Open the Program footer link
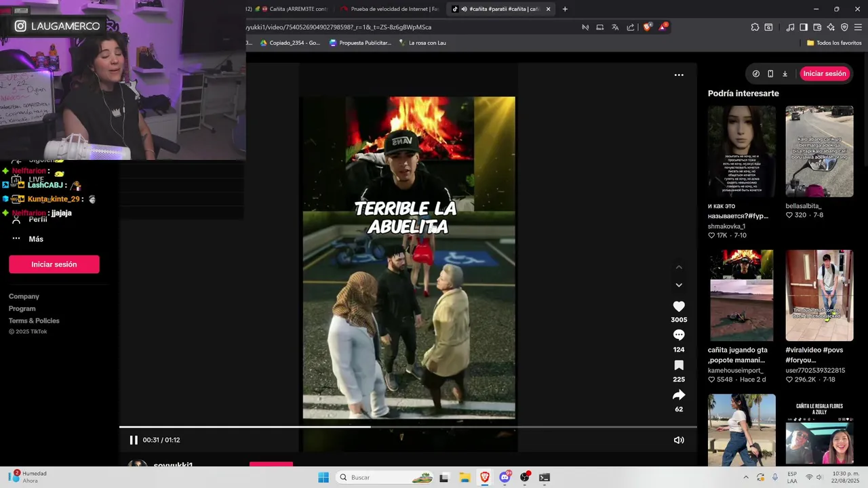The width and height of the screenshot is (868, 488). pos(22,308)
